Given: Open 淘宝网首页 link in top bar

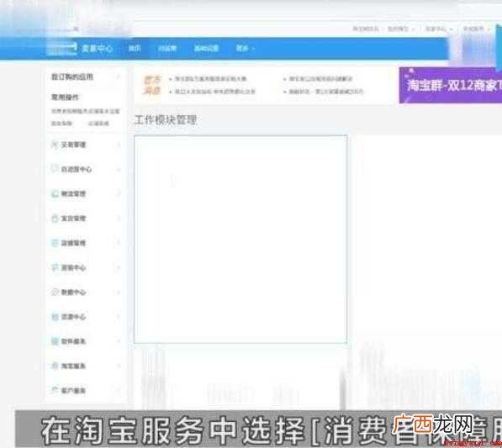Looking at the screenshot, I should 365,29.
